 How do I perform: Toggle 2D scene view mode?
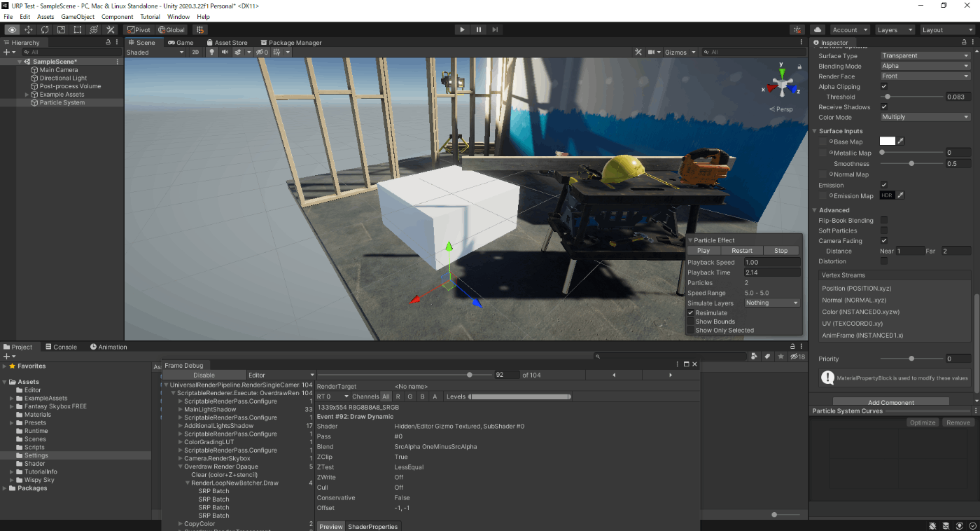pyautogui.click(x=196, y=53)
